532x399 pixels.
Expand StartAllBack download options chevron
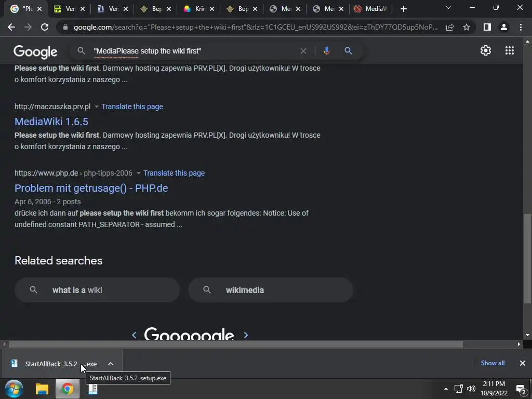coord(111,364)
